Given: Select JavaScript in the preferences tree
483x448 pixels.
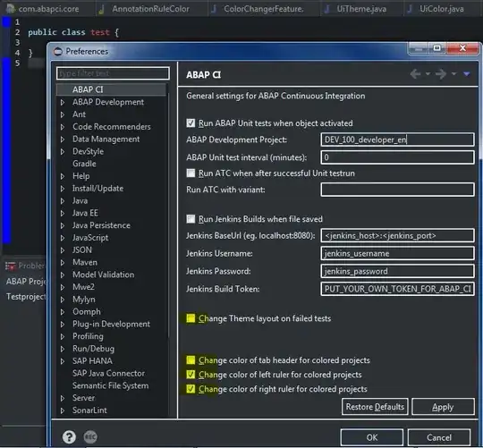Looking at the screenshot, I should click(90, 238).
